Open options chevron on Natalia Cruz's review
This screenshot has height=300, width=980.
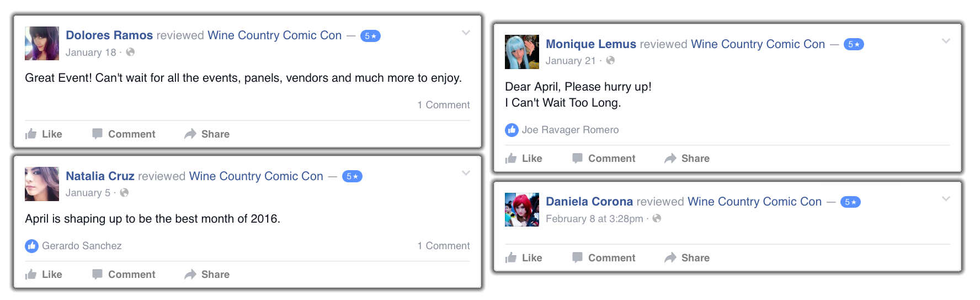tap(466, 173)
